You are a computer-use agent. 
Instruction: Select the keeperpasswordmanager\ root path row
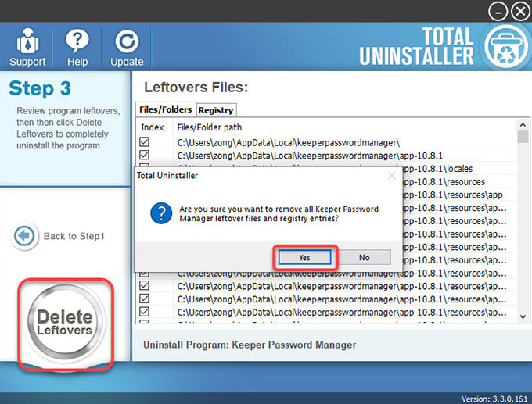[x=289, y=143]
